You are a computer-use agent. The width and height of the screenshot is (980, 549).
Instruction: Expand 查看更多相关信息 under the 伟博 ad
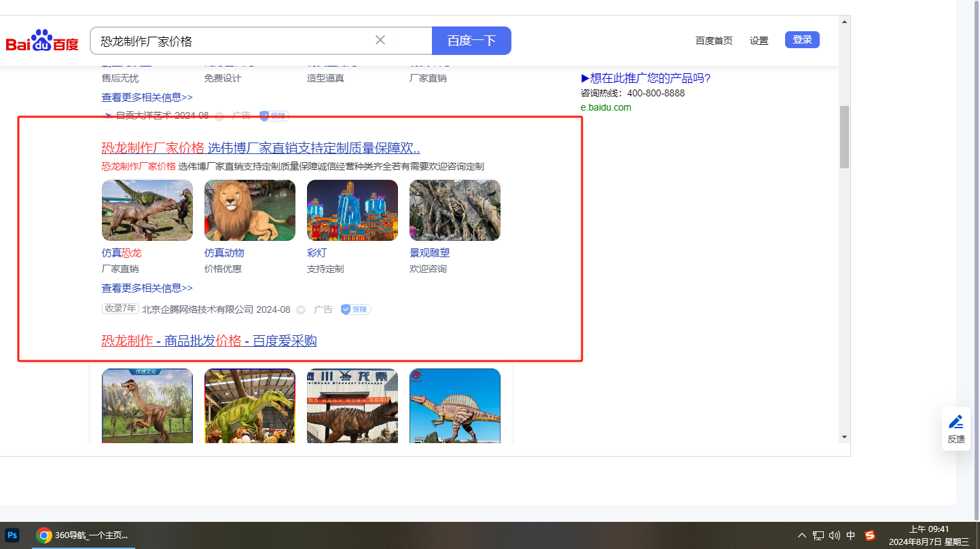(147, 288)
